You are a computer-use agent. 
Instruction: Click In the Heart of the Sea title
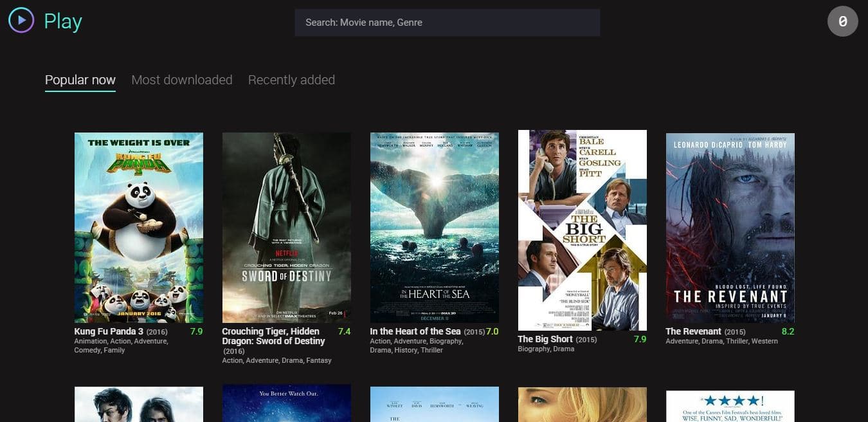tap(415, 331)
